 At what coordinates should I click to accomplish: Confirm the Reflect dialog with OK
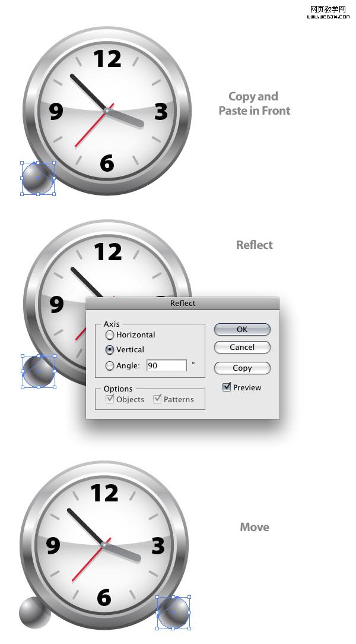(242, 329)
